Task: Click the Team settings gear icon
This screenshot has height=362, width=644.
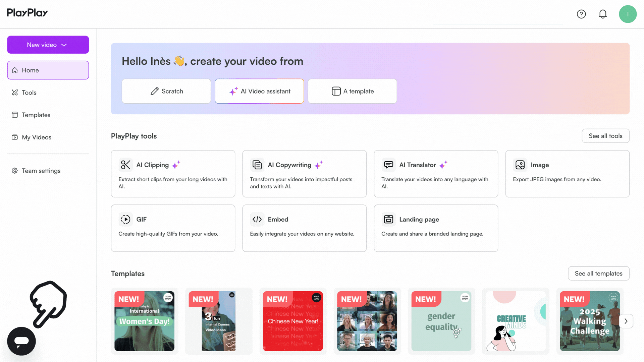Action: pos(15,171)
